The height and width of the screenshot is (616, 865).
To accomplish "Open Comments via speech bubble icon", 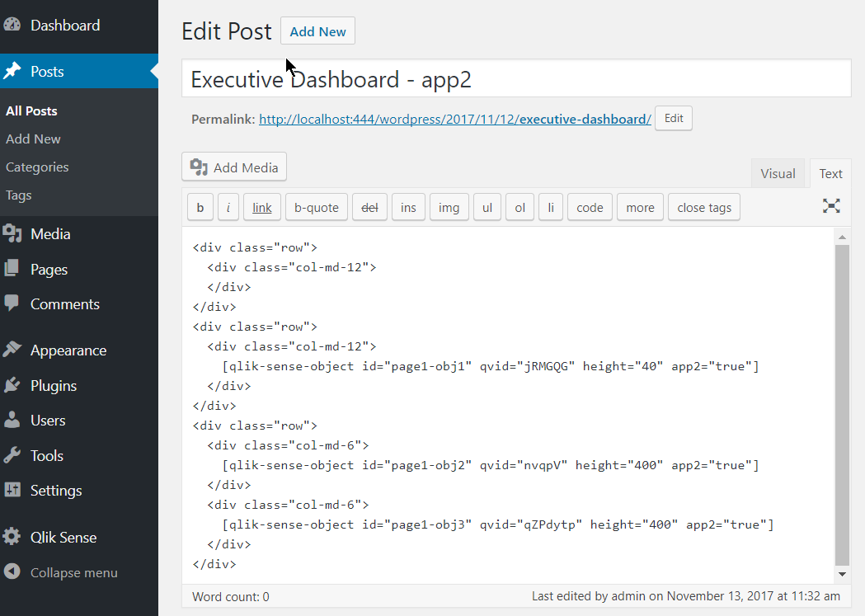I will 12,303.
